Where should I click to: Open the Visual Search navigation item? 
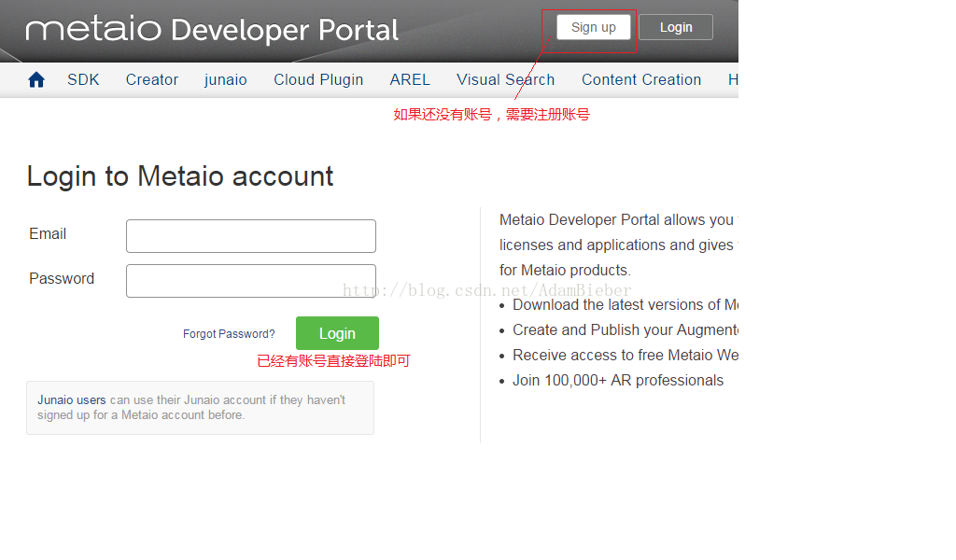pos(505,80)
